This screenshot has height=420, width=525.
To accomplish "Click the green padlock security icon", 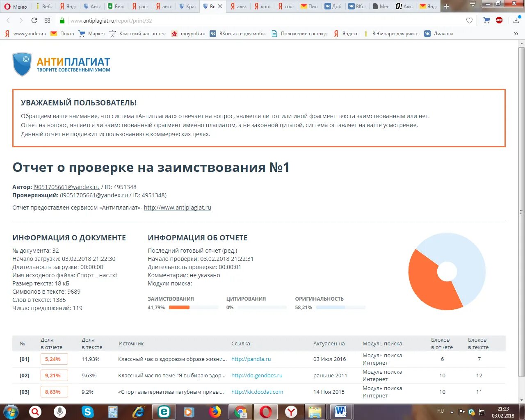I will (x=62, y=21).
